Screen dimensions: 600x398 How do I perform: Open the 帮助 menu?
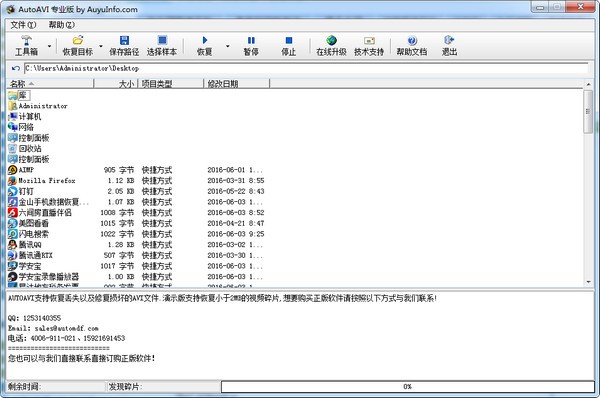[x=61, y=25]
